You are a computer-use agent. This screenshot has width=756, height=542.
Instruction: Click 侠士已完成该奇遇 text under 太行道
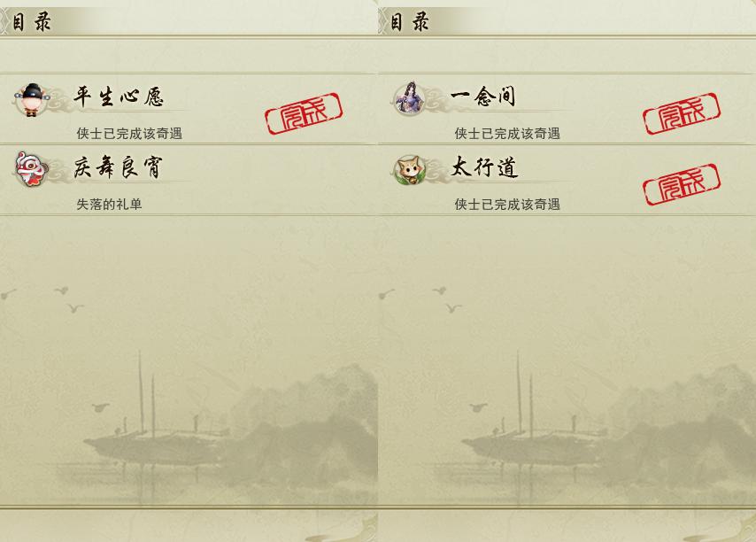(507, 205)
